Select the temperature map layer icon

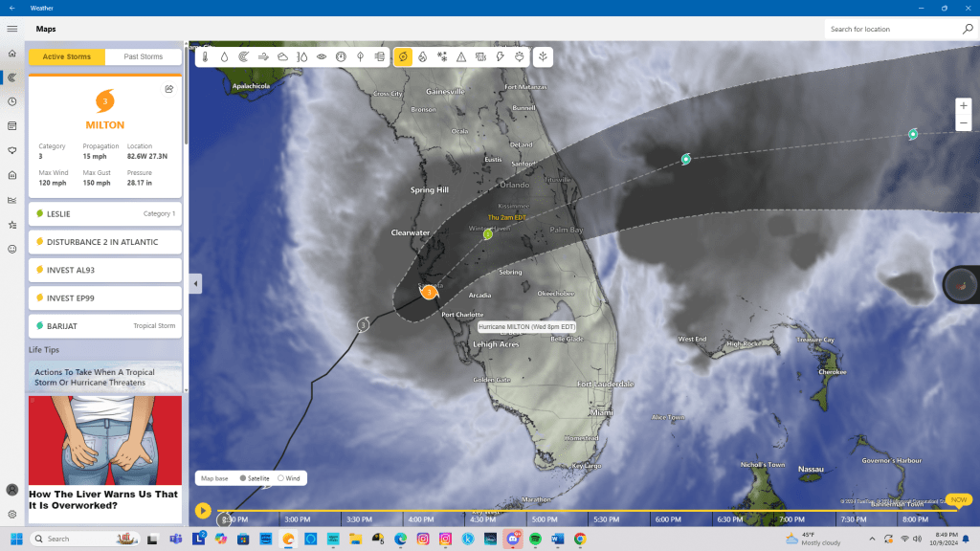click(205, 57)
